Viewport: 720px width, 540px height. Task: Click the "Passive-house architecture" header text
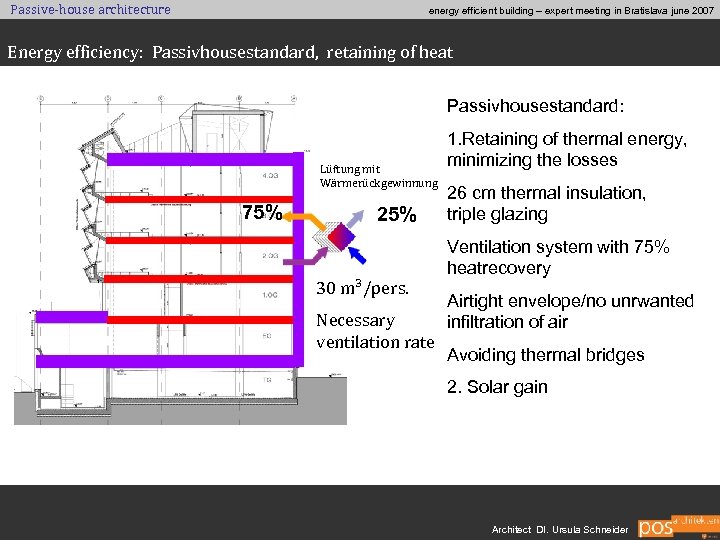coord(90,9)
